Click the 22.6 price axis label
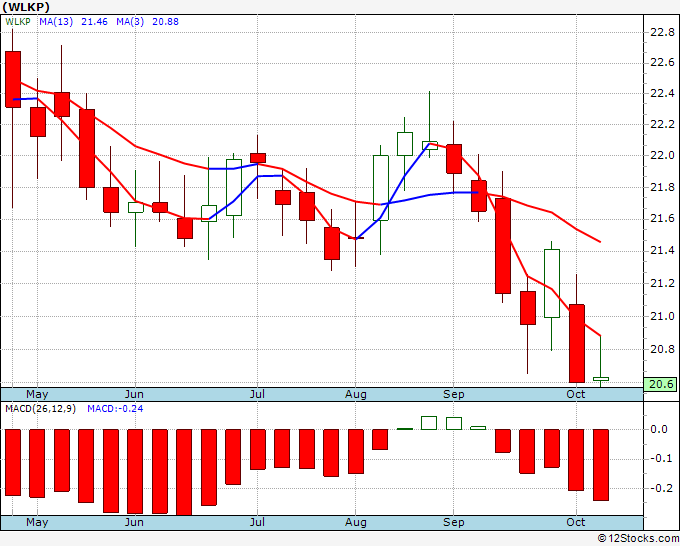This screenshot has height=546, width=680. pos(662,62)
